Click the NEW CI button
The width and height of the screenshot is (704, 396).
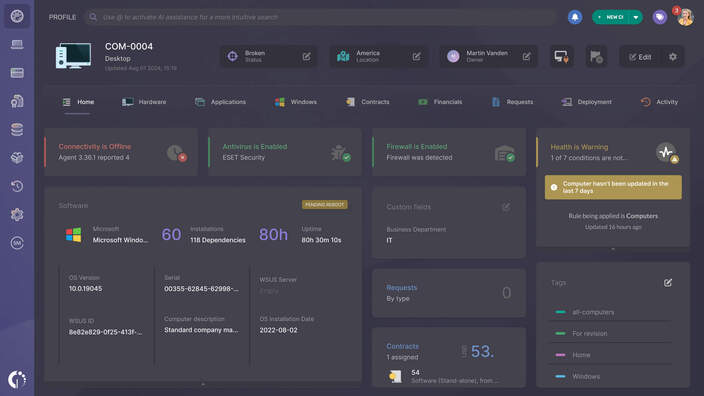point(611,17)
